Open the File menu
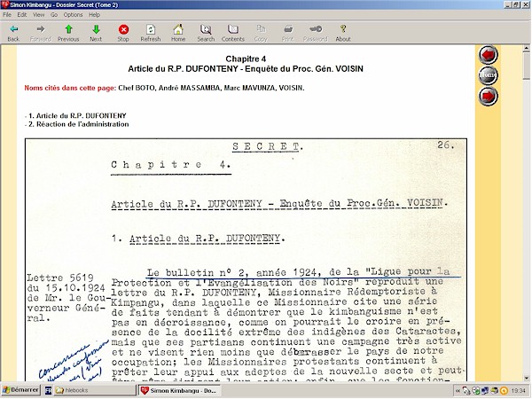 (x=8, y=15)
